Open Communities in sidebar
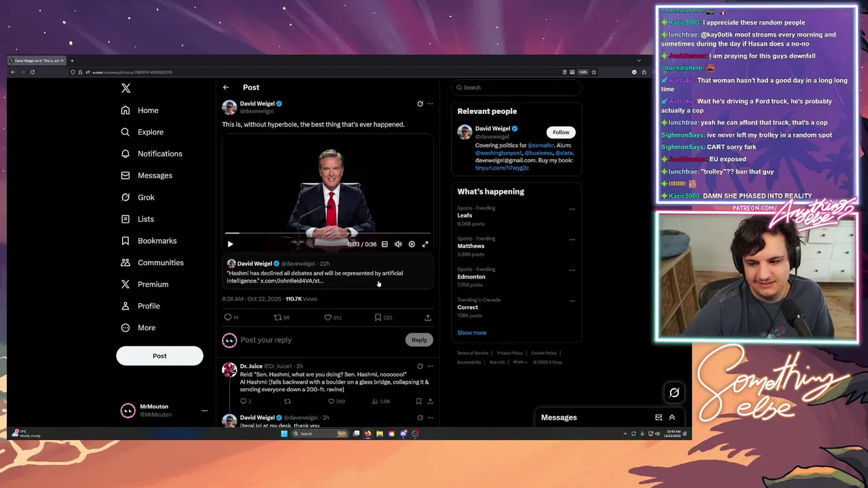 coord(152,262)
